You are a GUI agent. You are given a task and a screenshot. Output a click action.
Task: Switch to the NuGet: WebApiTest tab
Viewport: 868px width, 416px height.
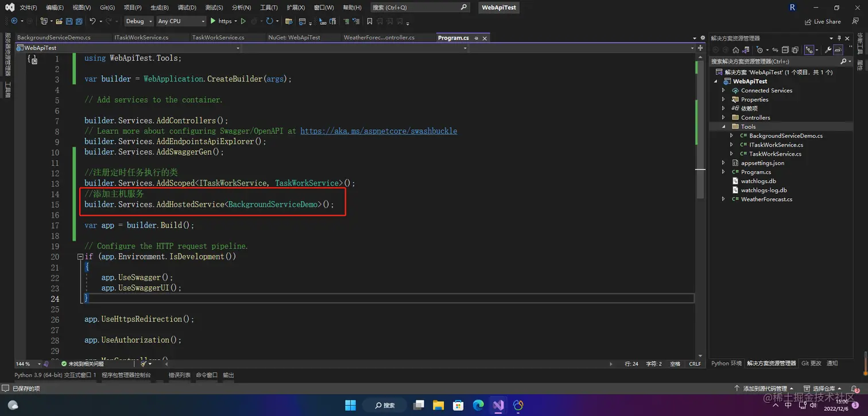[294, 37]
